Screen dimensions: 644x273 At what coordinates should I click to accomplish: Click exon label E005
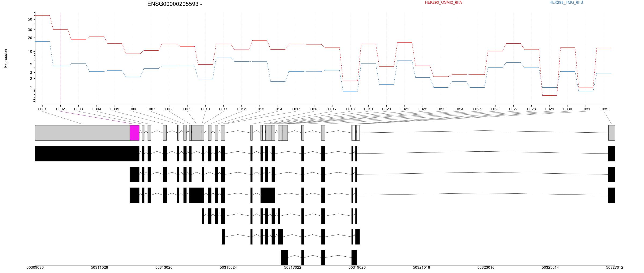[x=115, y=109]
